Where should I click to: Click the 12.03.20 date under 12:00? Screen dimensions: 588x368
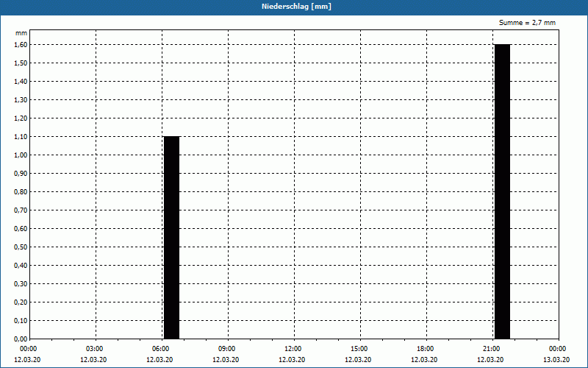[x=292, y=360]
